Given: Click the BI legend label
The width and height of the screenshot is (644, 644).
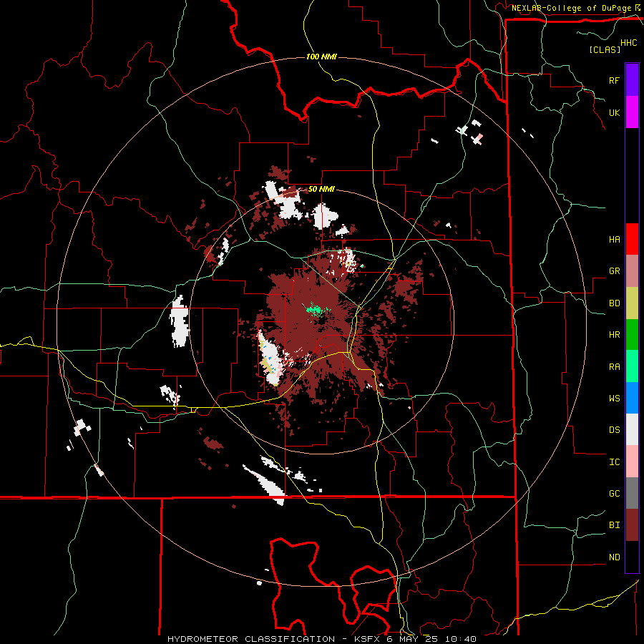Looking at the screenshot, I should pos(614,525).
